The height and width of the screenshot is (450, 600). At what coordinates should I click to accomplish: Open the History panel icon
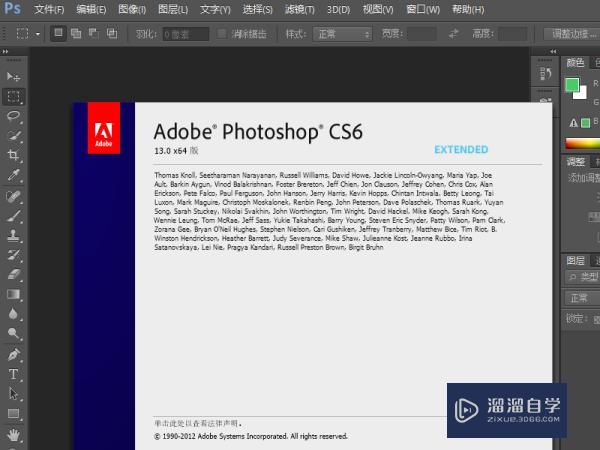[546, 73]
